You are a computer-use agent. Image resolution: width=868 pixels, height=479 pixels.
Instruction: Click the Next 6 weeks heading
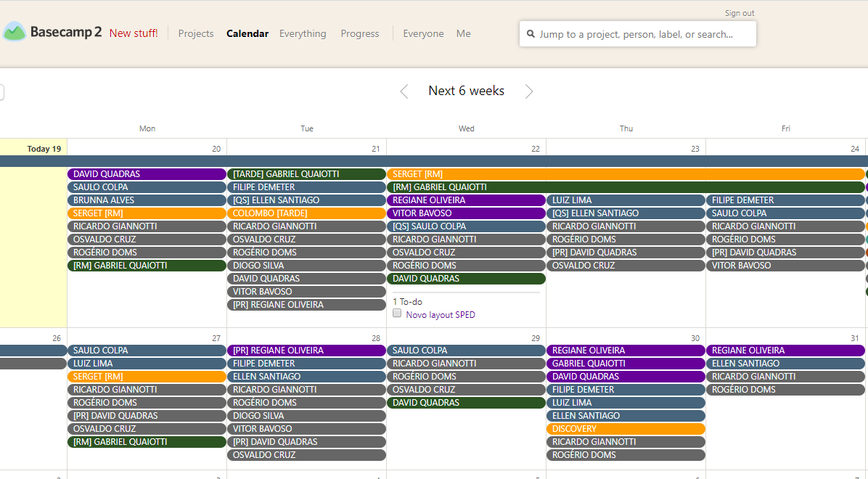[x=466, y=91]
